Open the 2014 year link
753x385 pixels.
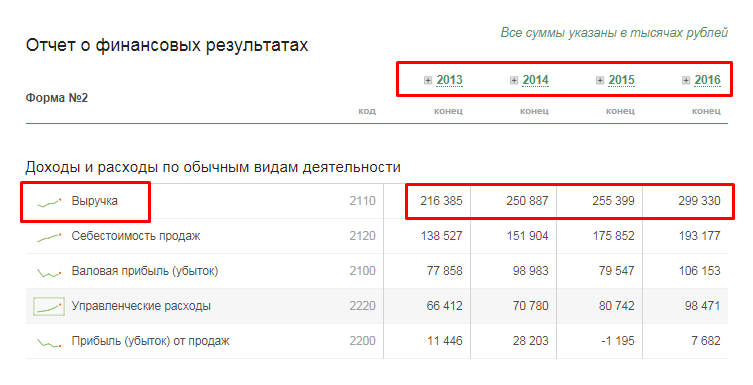[535, 80]
